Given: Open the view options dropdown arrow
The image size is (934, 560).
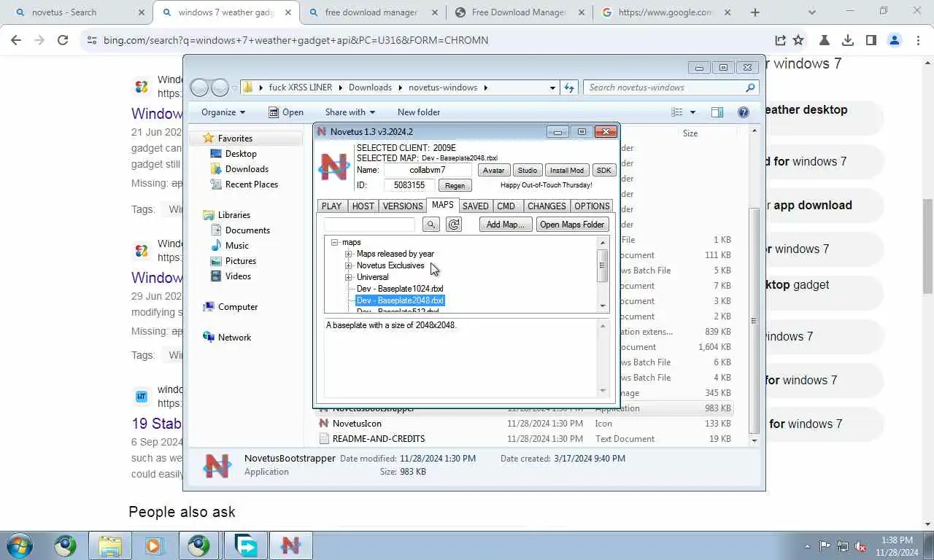Looking at the screenshot, I should 692,112.
